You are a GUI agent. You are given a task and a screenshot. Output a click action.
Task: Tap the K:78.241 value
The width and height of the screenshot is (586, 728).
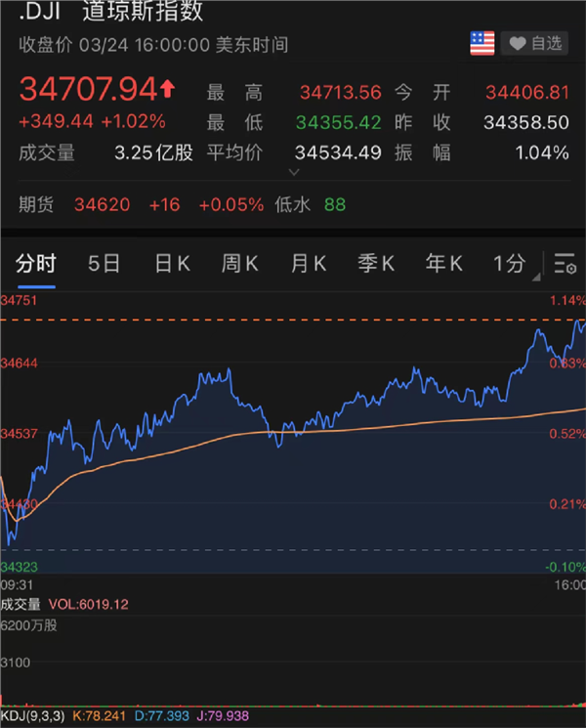[x=100, y=716]
